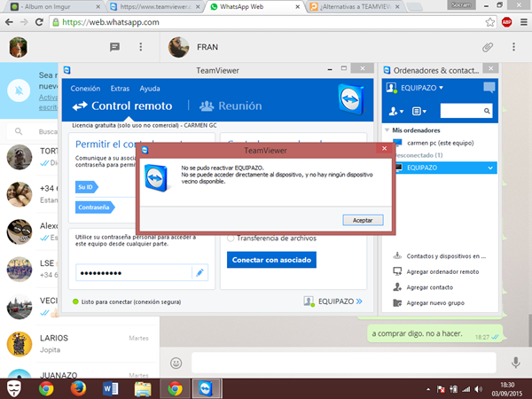532x399 pixels.
Task: Click the WhatsApp message input box
Action: [x=344, y=363]
